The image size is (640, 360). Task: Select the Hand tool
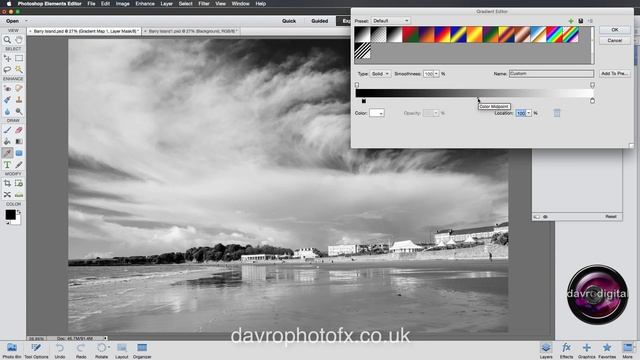[19, 40]
